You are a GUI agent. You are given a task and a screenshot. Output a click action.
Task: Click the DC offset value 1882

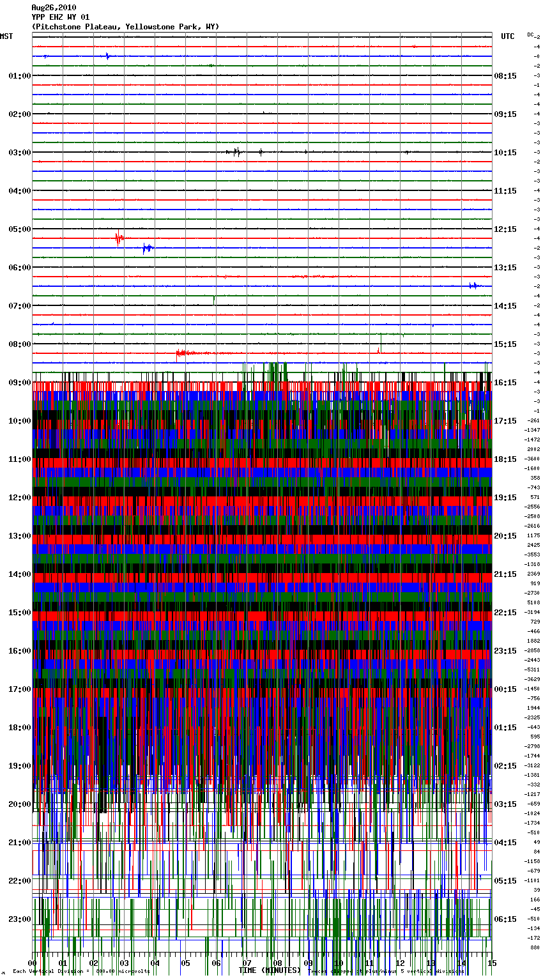tap(533, 641)
